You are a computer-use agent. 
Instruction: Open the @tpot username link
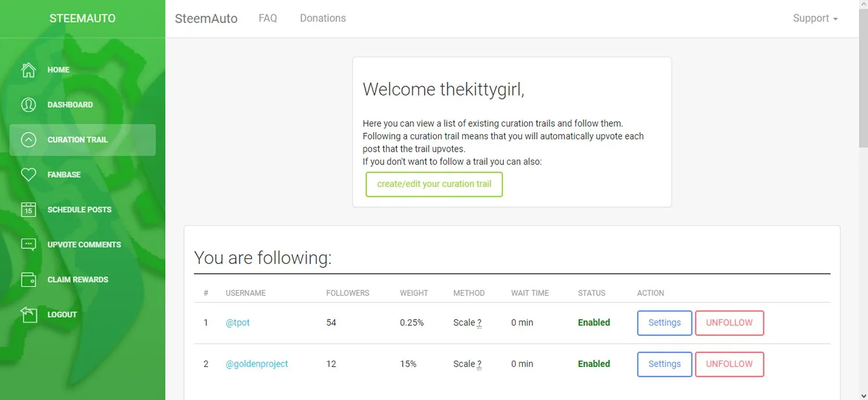(x=238, y=323)
